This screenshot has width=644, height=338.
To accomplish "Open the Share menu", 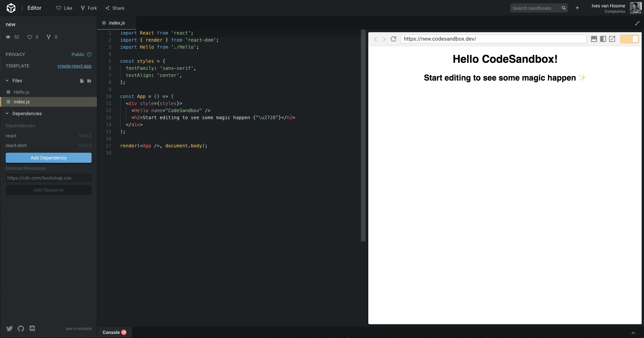I will tap(115, 8).
